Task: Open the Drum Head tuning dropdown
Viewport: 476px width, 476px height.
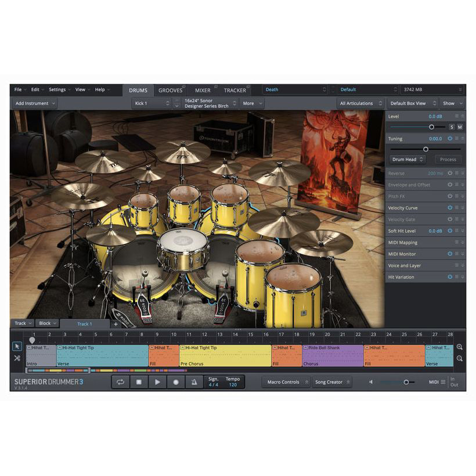Action: click(408, 160)
